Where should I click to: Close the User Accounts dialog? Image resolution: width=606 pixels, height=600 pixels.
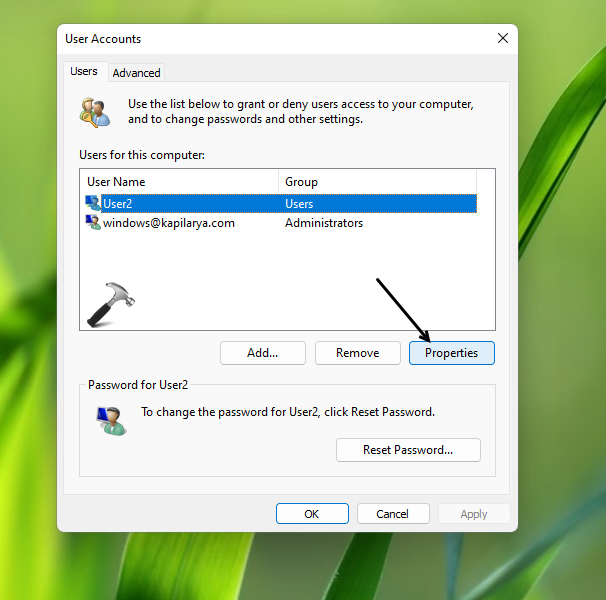click(x=503, y=39)
